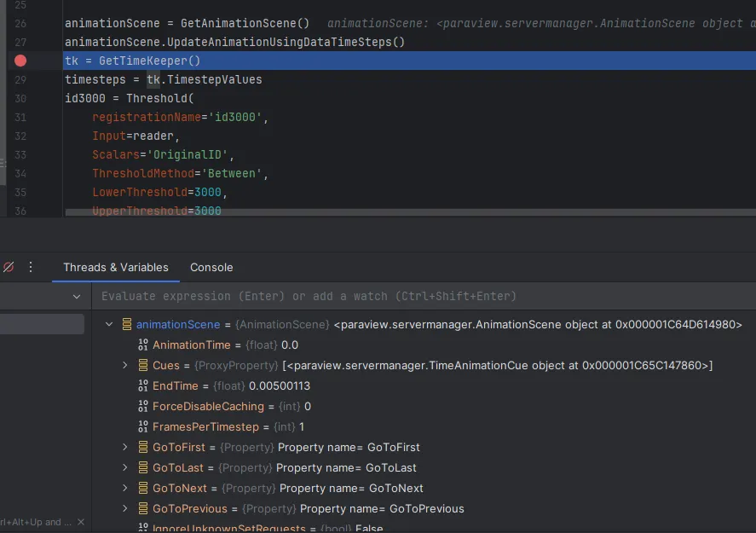This screenshot has width=756, height=533.
Task: Close the hint notification with X
Action: coord(81,522)
